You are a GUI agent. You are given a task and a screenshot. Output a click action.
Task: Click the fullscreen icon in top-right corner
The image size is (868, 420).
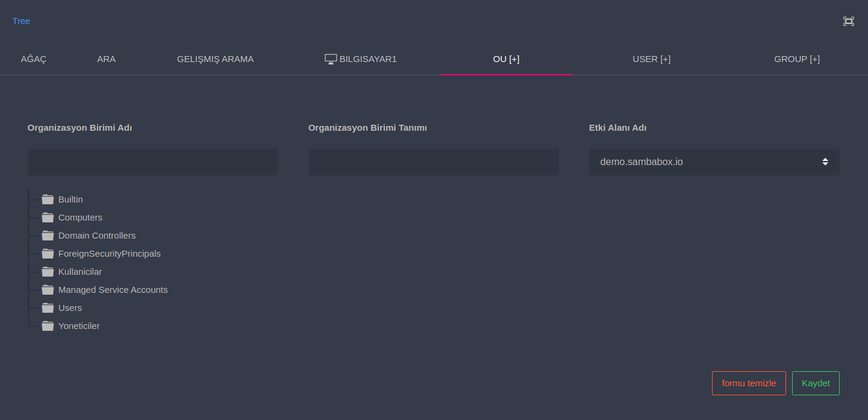click(x=848, y=21)
